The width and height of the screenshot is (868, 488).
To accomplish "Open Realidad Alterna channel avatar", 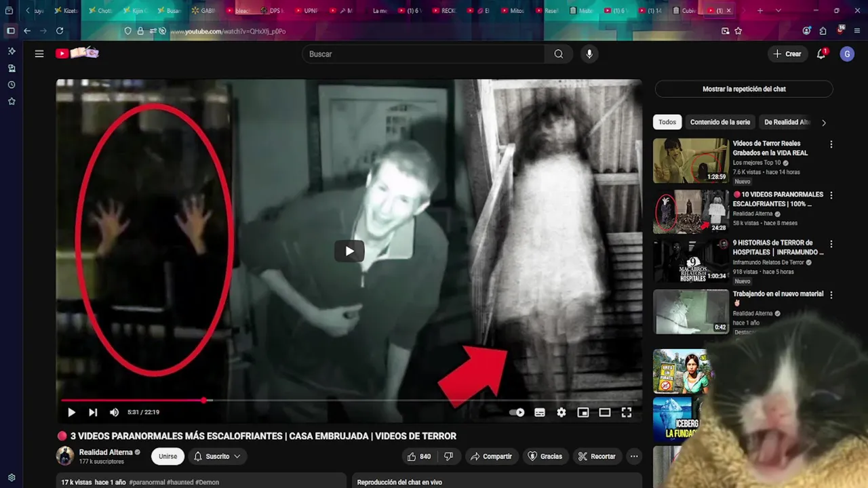I will (65, 456).
